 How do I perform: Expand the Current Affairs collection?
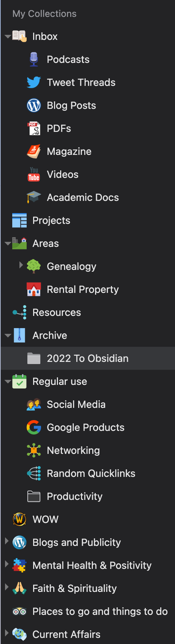coord(7,633)
